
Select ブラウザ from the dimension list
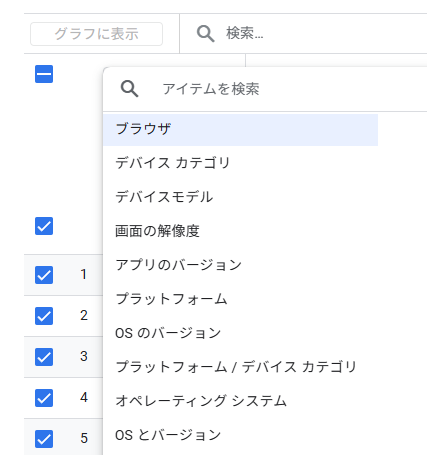point(240,129)
